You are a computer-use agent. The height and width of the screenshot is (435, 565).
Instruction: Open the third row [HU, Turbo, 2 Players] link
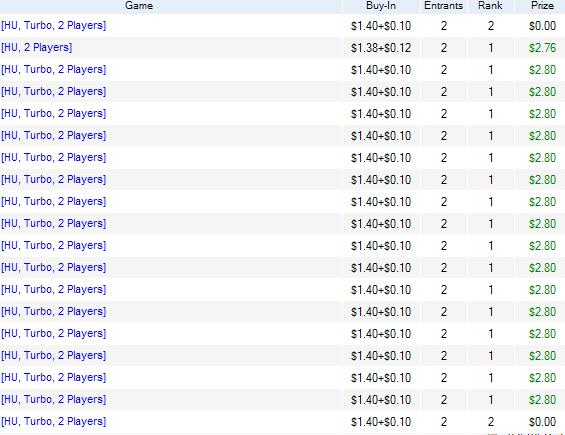pos(54,70)
